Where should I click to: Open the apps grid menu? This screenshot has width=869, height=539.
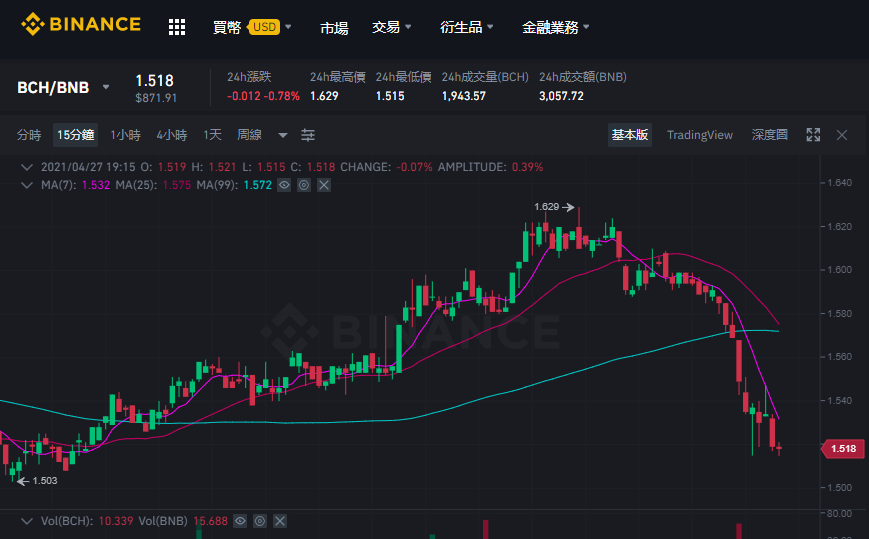click(x=177, y=27)
